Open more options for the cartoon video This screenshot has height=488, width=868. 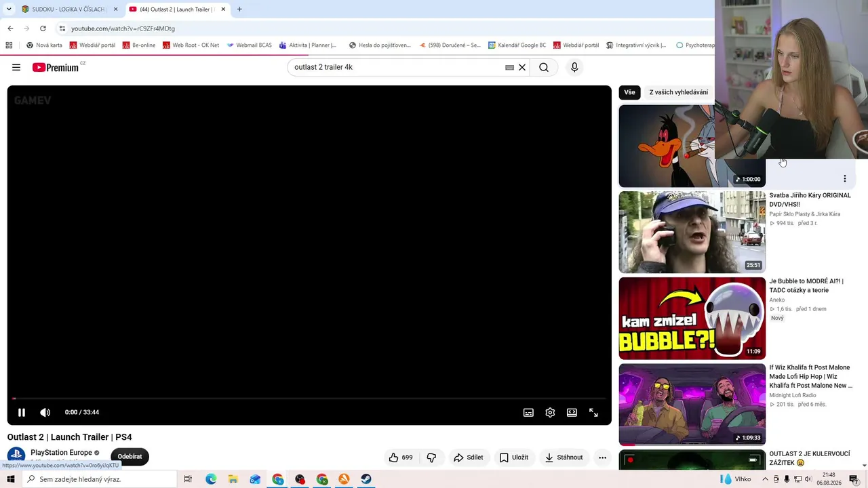pyautogui.click(x=845, y=179)
